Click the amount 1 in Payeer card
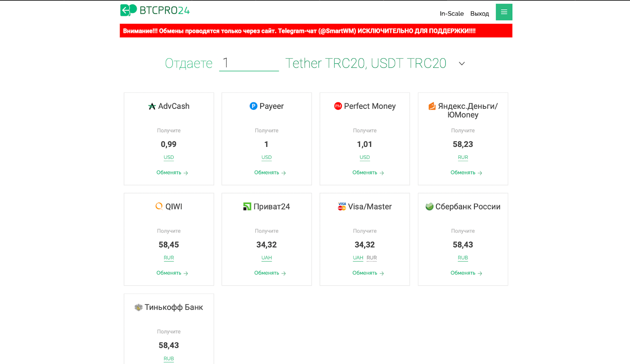The image size is (630, 364). (267, 144)
